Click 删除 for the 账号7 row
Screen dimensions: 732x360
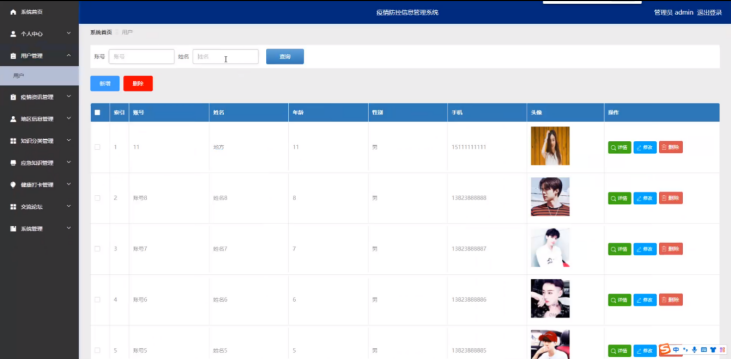pyautogui.click(x=670, y=249)
